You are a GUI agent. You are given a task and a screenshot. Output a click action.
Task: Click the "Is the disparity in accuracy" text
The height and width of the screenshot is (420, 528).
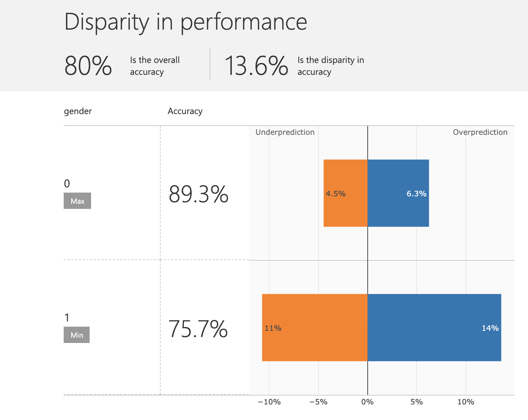coord(331,66)
